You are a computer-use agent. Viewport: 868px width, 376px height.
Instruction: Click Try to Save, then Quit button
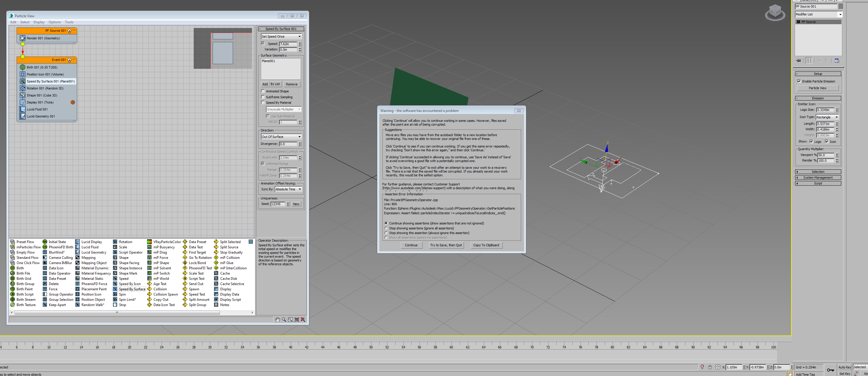(x=445, y=245)
